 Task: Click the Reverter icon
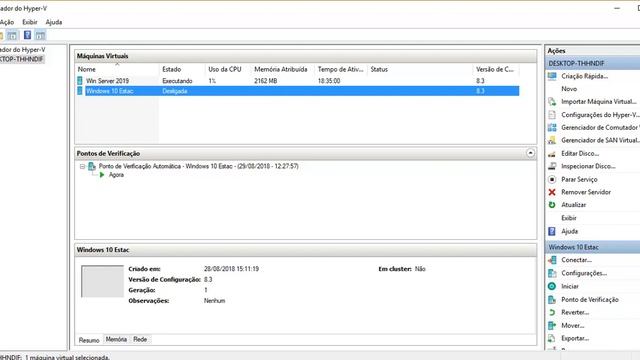552,312
